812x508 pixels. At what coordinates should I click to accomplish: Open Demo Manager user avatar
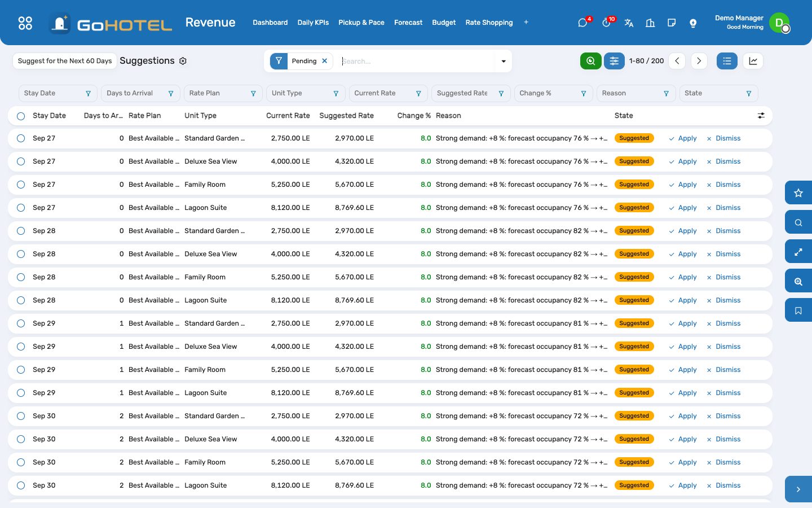point(779,23)
